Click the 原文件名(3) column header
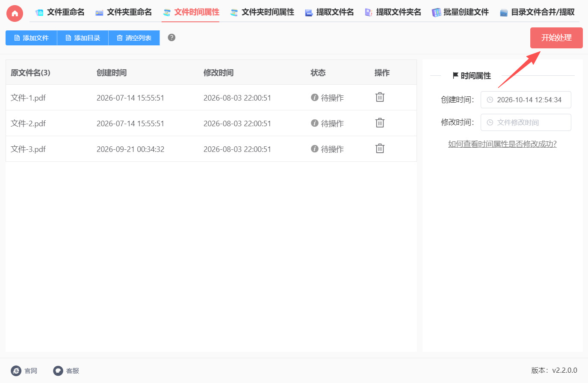588x383 pixels. click(x=30, y=73)
